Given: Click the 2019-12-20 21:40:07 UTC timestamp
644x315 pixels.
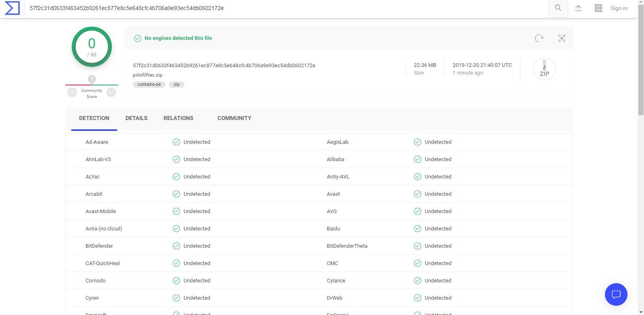Looking at the screenshot, I should click(x=482, y=65).
